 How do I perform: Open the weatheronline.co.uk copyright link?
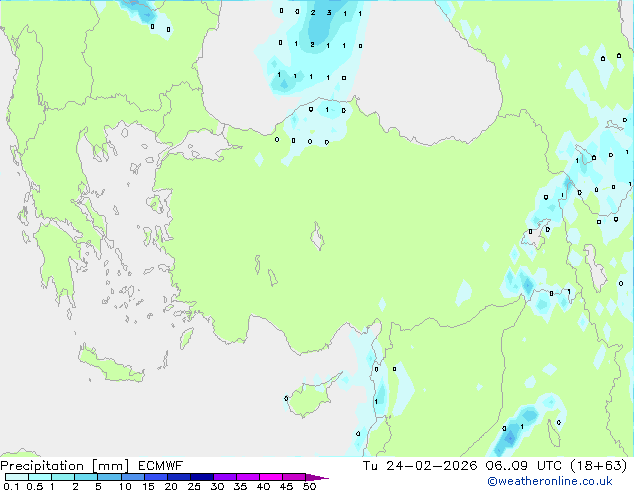549,481
